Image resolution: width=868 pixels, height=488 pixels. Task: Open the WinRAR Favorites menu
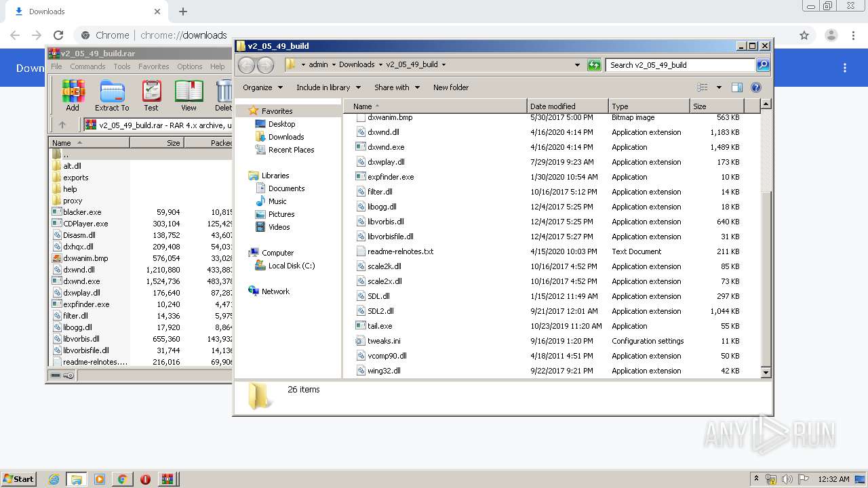coord(154,66)
